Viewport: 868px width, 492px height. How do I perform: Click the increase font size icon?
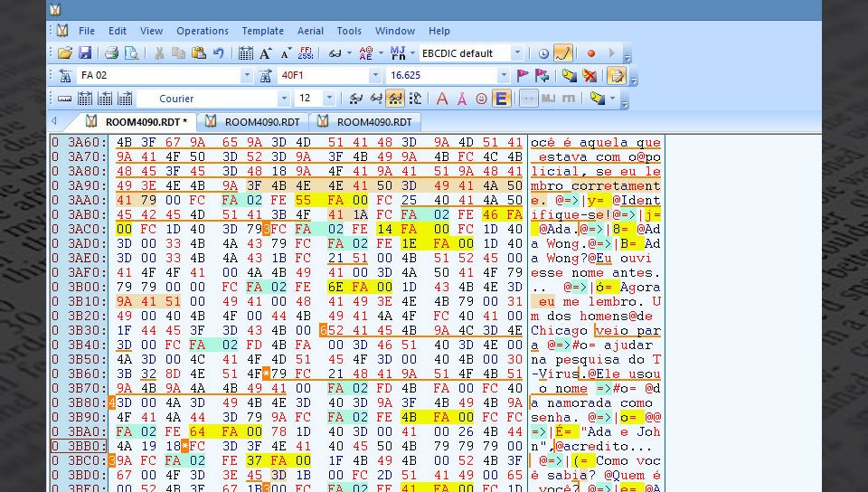[x=266, y=53]
